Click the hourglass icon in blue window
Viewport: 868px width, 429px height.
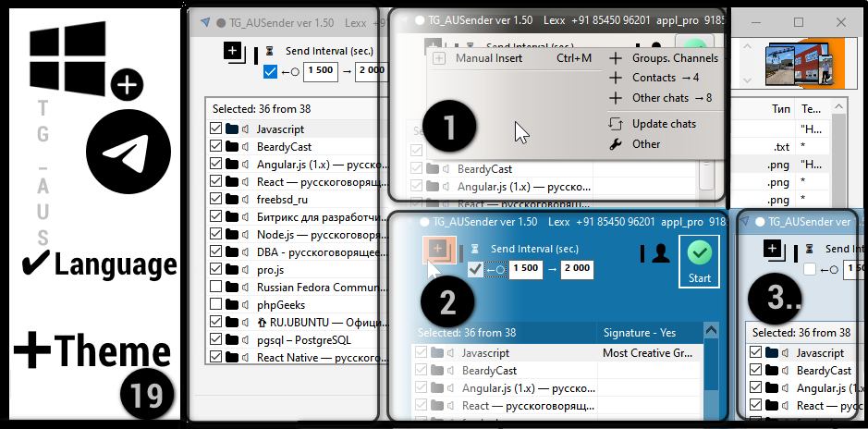[x=475, y=249]
